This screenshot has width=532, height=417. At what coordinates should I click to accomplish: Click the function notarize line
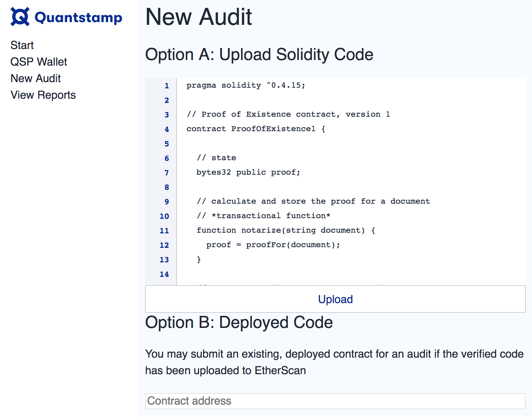(x=286, y=230)
